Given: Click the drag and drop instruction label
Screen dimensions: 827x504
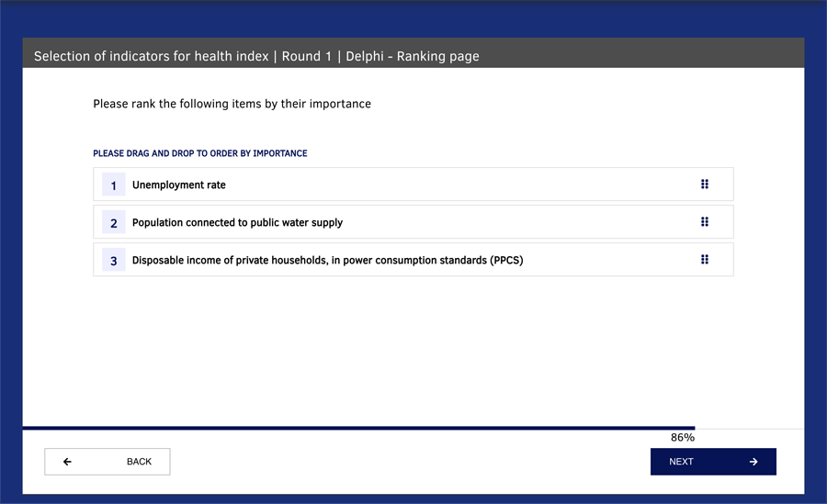Looking at the screenshot, I should pyautogui.click(x=200, y=153).
